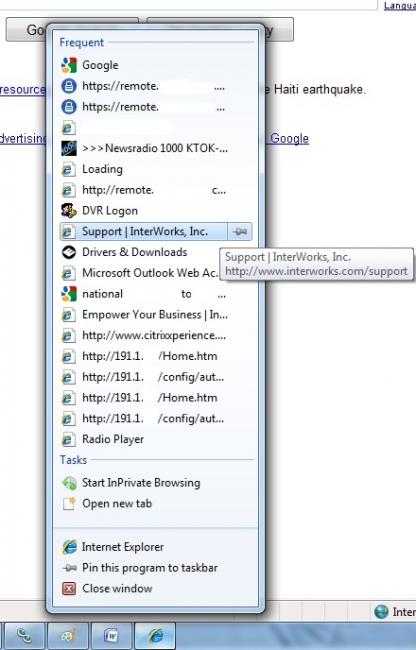Open the DVR Logon page entry
The height and width of the screenshot is (650, 416).
(x=156, y=211)
